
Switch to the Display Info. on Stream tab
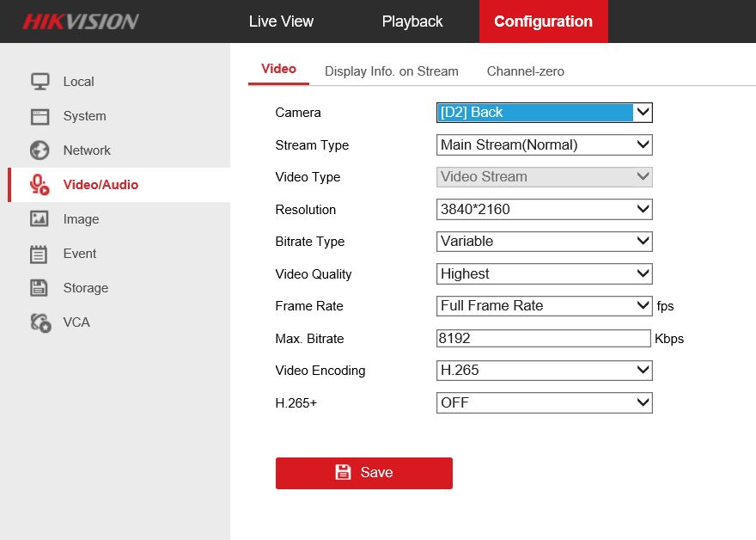391,71
